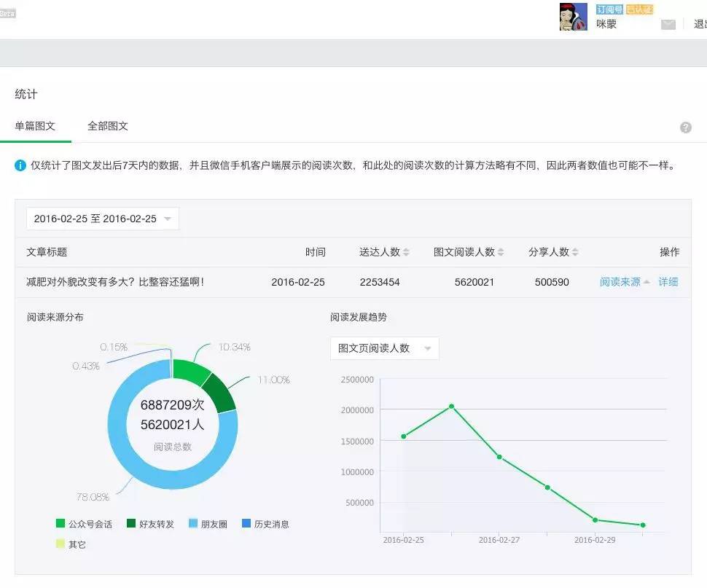707x588 pixels.
Task: Click the 订阅号 badge
Action: 609,9
